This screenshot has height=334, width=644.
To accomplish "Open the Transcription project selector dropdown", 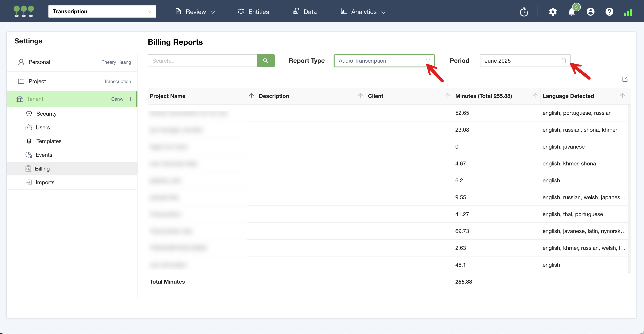I will click(102, 12).
